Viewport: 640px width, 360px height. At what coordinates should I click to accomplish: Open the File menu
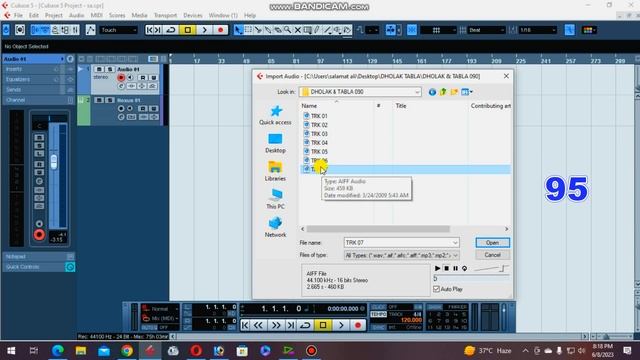[18, 16]
